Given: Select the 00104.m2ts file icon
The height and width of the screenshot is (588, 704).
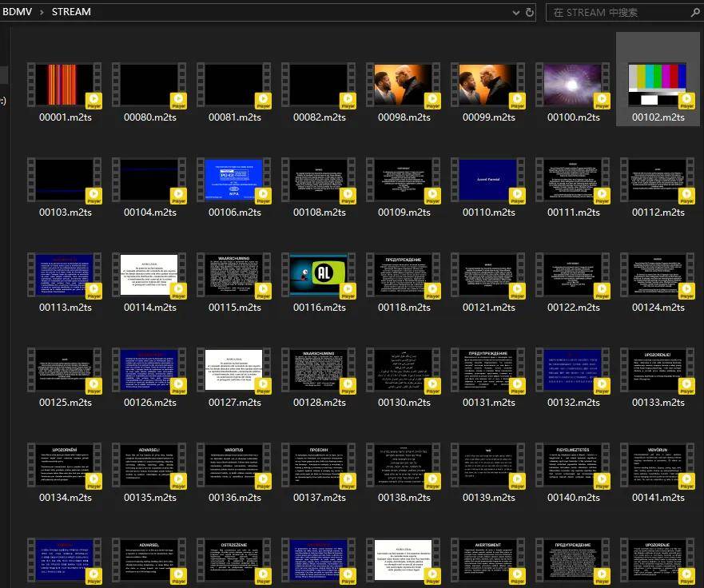Looking at the screenshot, I should pos(149,180).
